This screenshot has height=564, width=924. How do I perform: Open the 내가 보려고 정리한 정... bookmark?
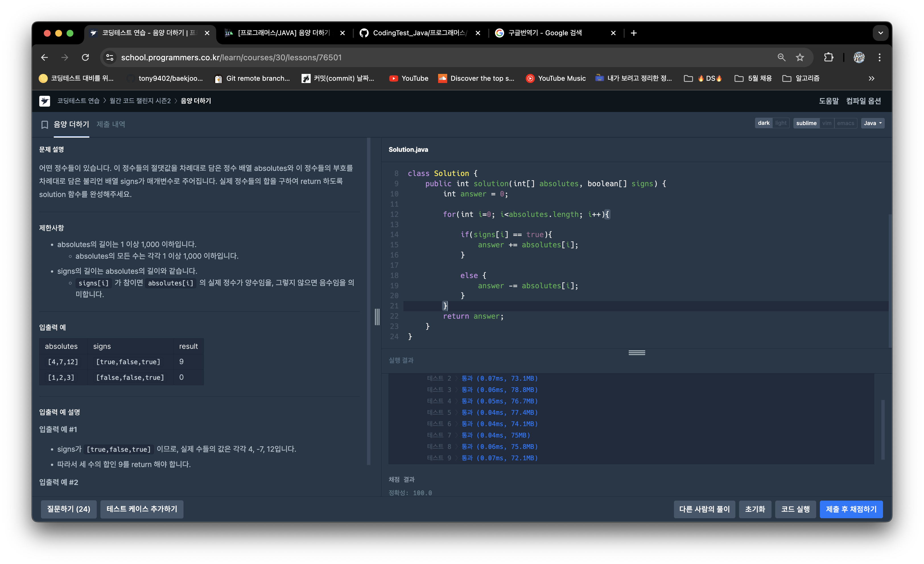coord(634,78)
